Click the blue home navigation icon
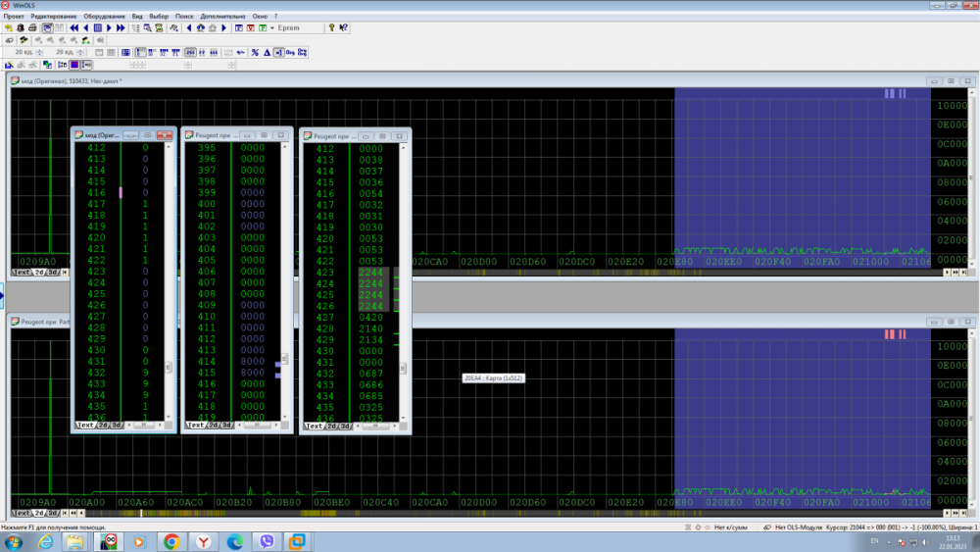Screen dimensions: 980x552 click(201, 27)
